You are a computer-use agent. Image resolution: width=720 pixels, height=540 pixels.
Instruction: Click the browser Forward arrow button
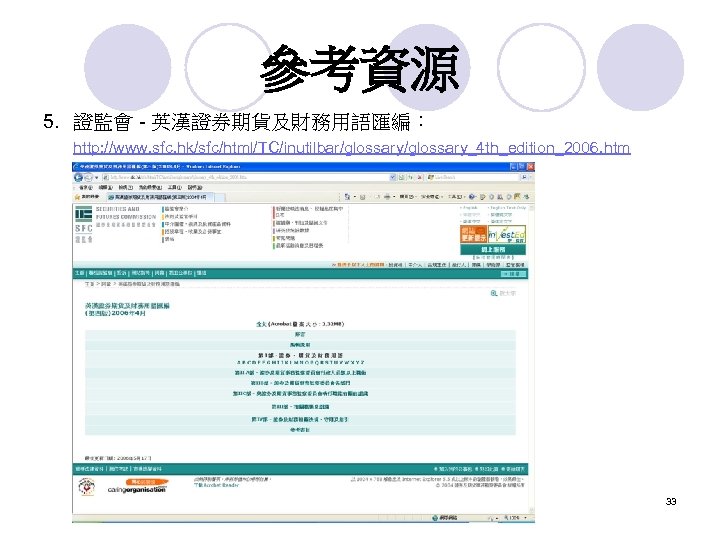(x=88, y=177)
